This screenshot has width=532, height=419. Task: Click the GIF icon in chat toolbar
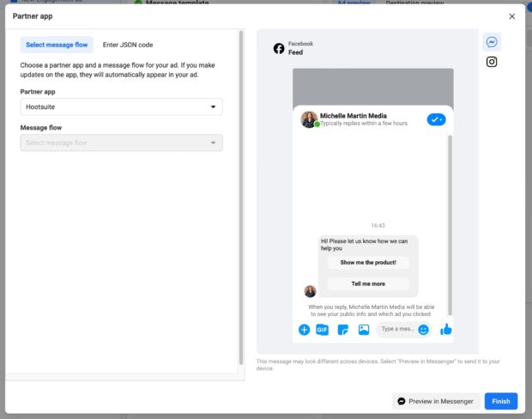tap(322, 330)
